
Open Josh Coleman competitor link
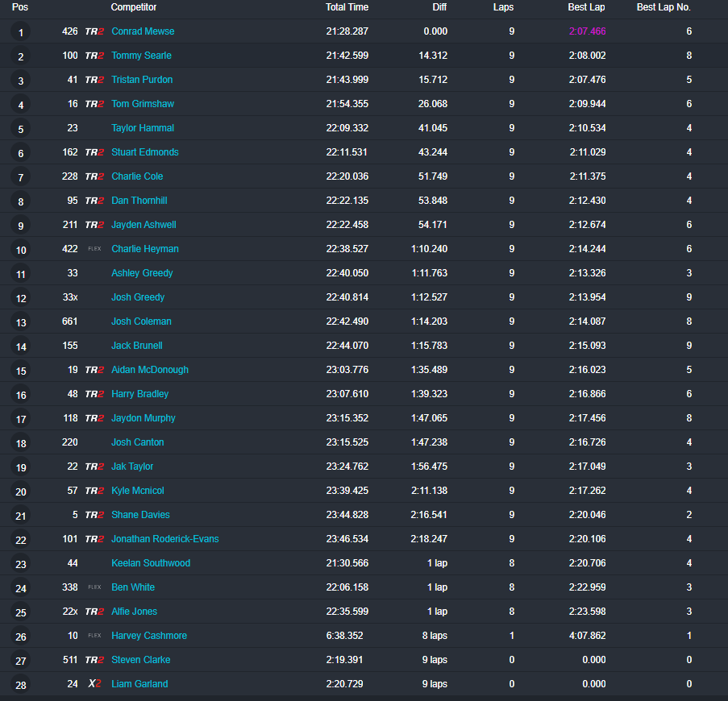click(141, 321)
